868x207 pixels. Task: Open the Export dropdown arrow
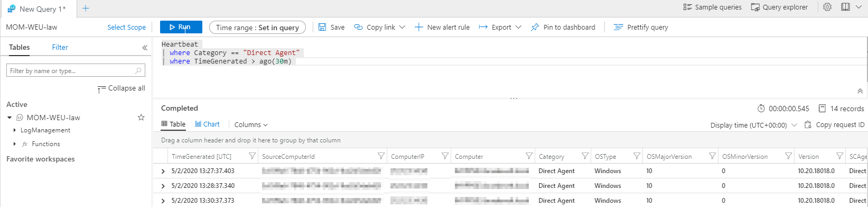point(518,27)
